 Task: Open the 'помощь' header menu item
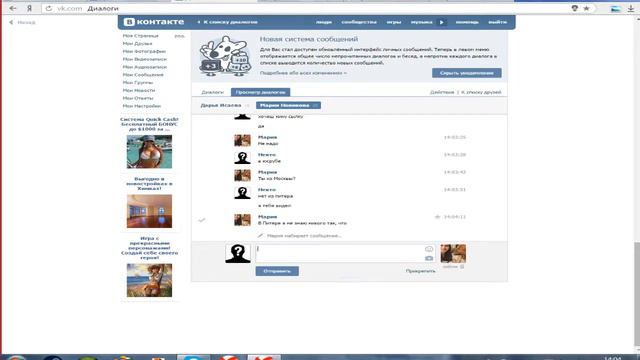(x=467, y=22)
